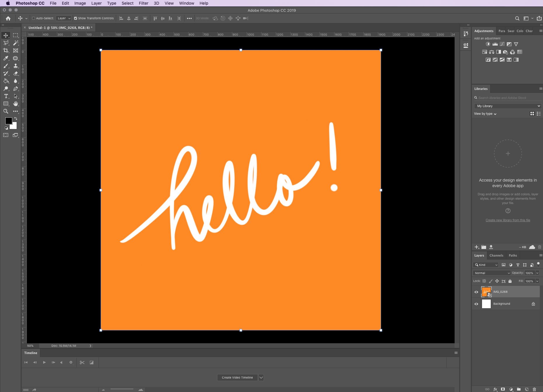Select the Hand tool
Viewport: 543px width, 392px height.
pos(15,104)
